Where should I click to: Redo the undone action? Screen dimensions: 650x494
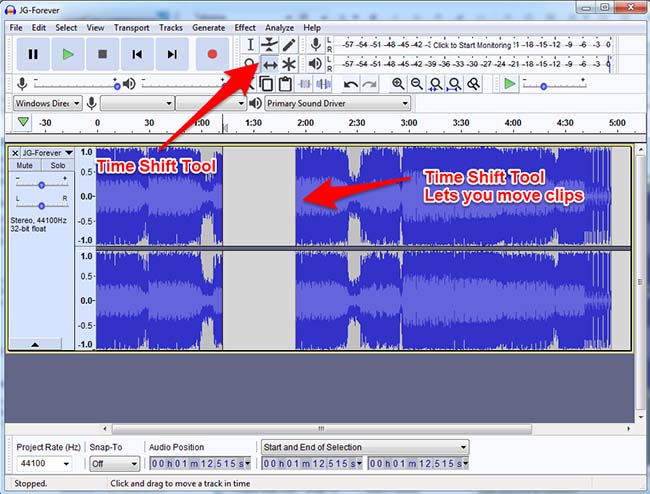coord(369,85)
